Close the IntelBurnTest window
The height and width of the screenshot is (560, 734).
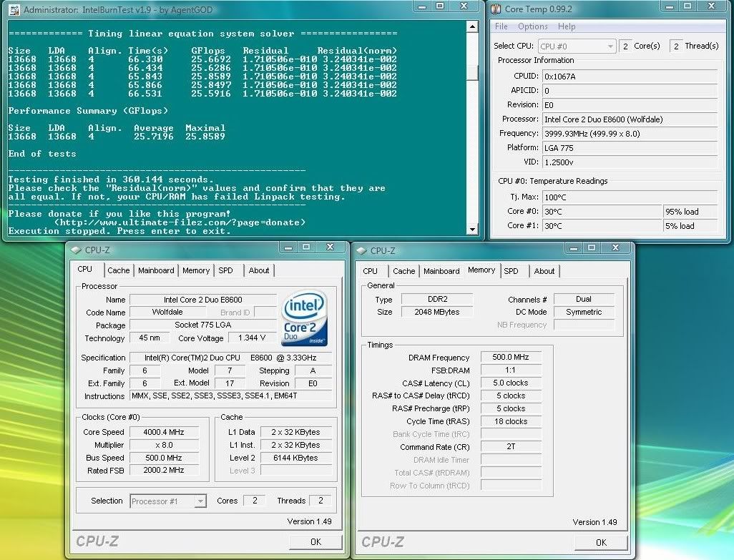464,6
